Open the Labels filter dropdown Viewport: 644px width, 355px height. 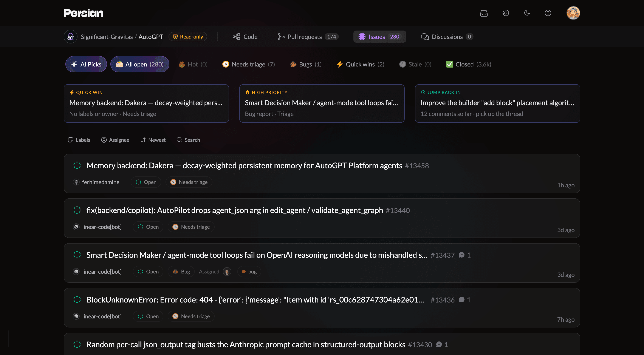(79, 140)
